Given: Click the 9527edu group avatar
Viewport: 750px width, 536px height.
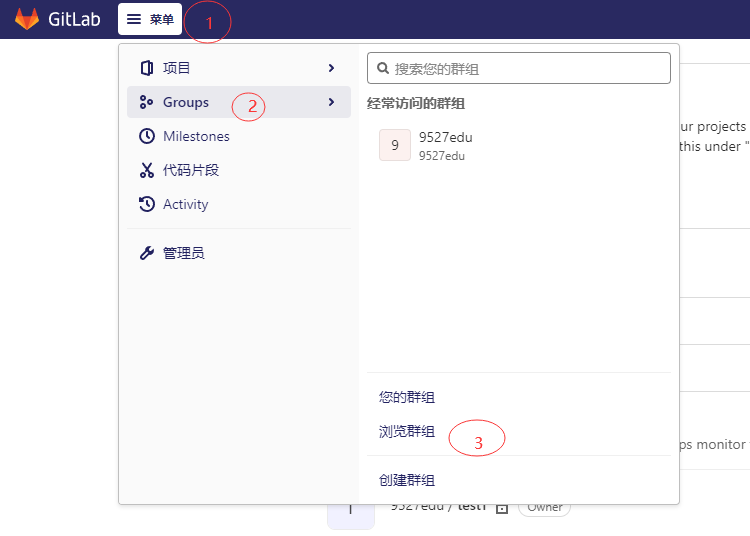Looking at the screenshot, I should tap(395, 145).
